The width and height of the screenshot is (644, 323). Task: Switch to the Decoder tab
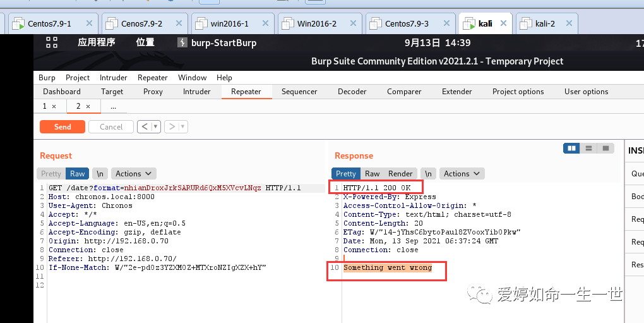click(x=352, y=92)
